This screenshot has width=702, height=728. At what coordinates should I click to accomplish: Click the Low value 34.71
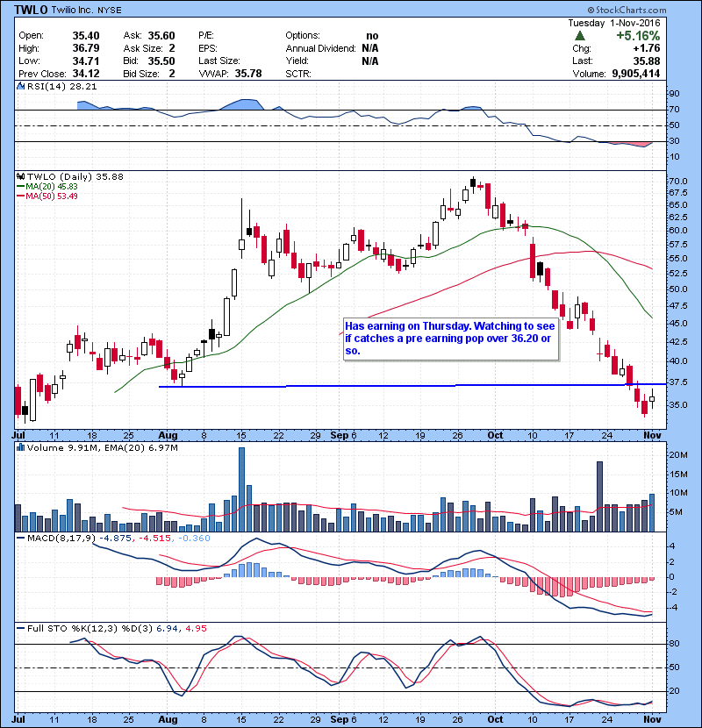pyautogui.click(x=86, y=61)
